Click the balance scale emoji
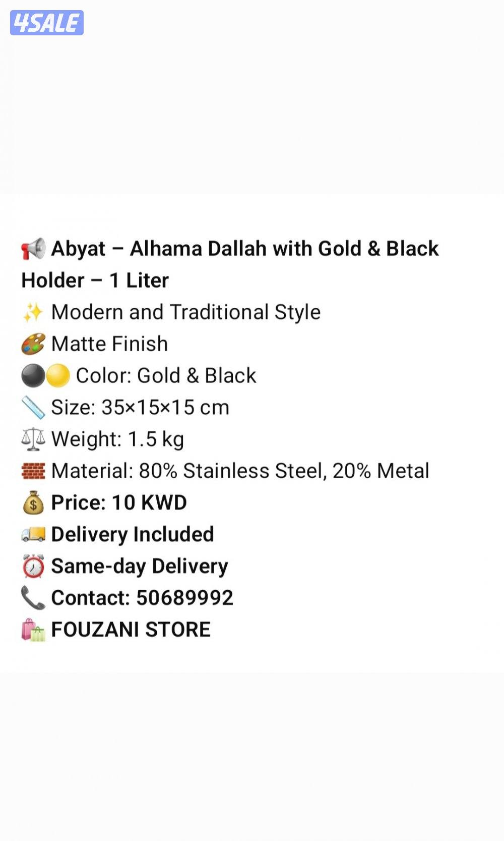The width and height of the screenshot is (504, 841). point(33,439)
